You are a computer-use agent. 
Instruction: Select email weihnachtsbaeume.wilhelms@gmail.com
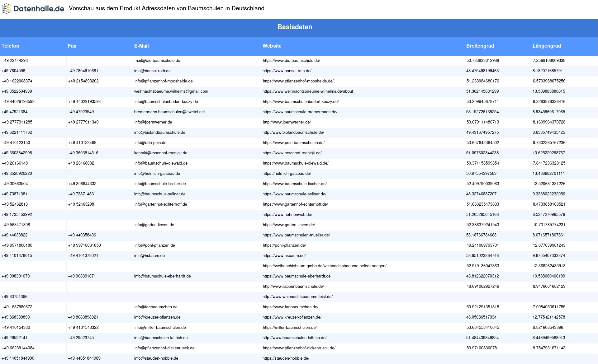[x=171, y=91]
